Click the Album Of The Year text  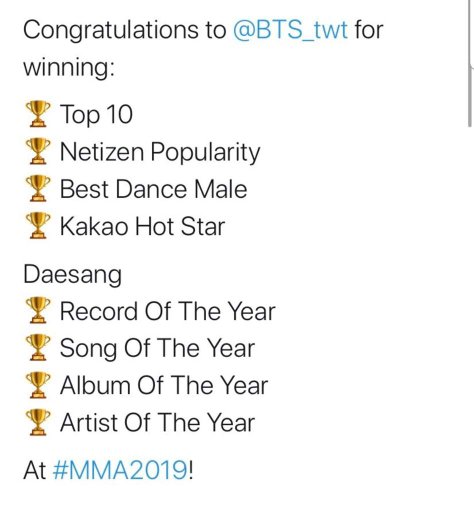(x=164, y=386)
